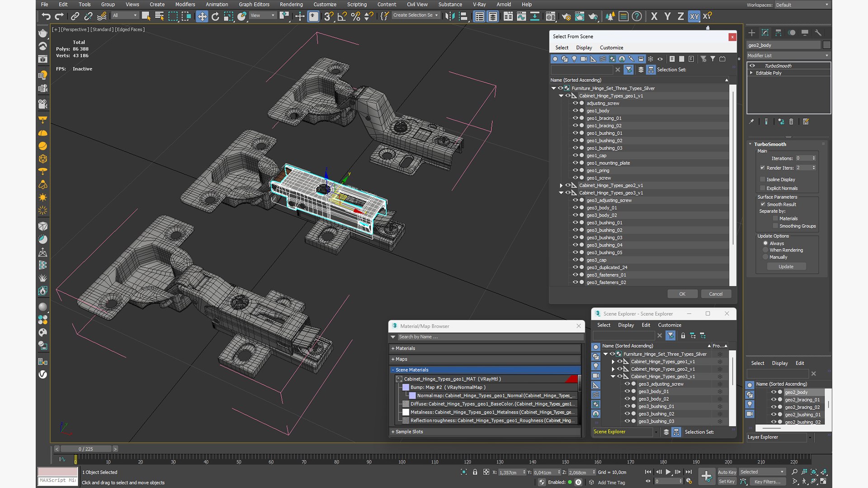Screen dimensions: 868x488
Task: Toggle the Pin Stack icon
Action: [x=751, y=122]
